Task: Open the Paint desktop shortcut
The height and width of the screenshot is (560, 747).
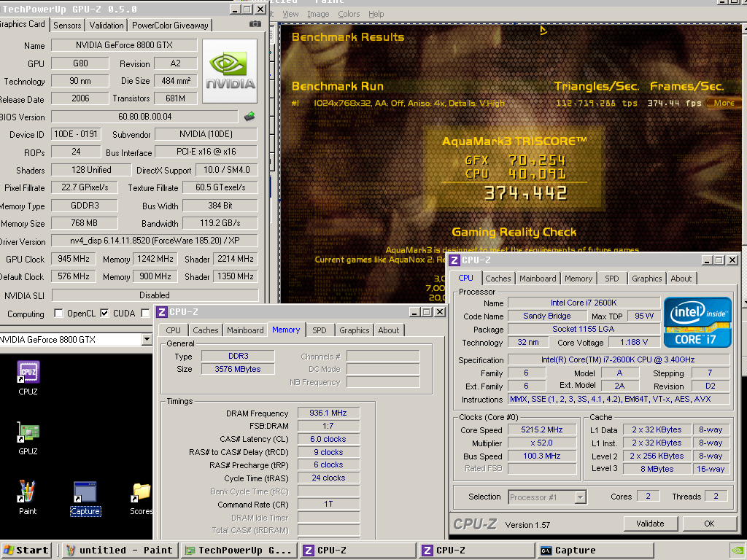Action: point(28,497)
